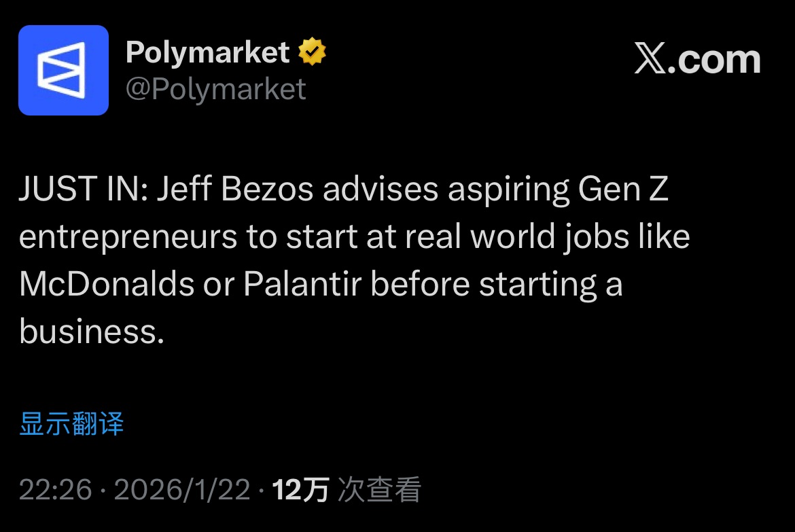Click the gold verified badge
The height and width of the screenshot is (532, 795).
[312, 53]
